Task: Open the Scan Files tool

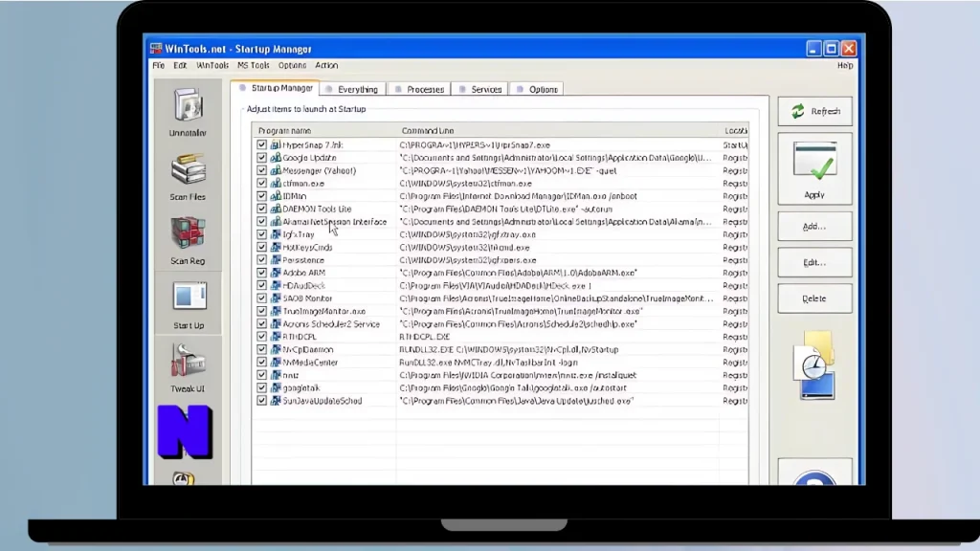Action: pos(188,177)
